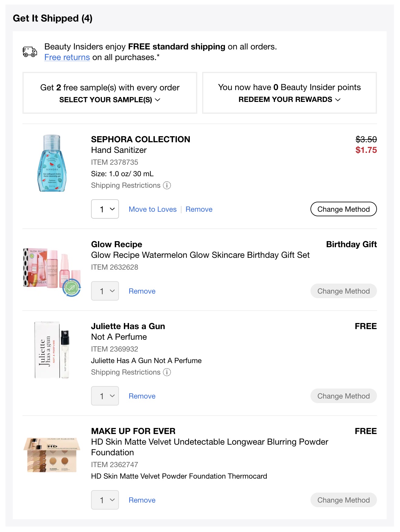Move the Hand Sanitizer to Loves
Screen dimensions: 400x532
pyautogui.click(x=152, y=209)
